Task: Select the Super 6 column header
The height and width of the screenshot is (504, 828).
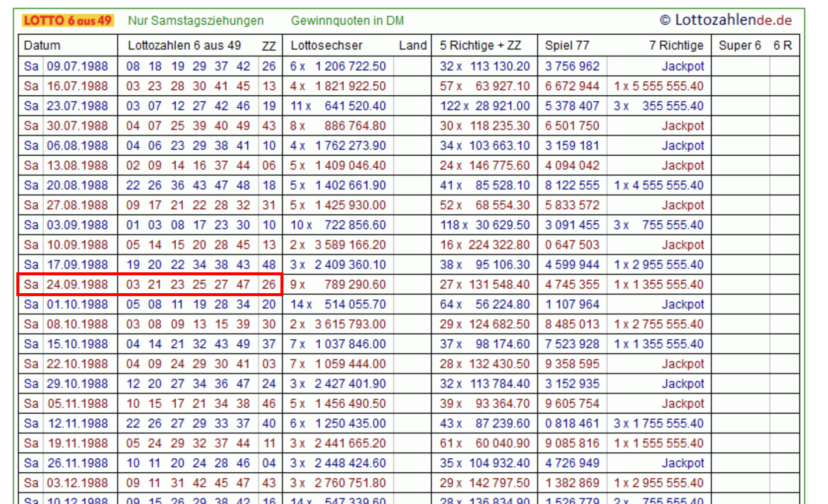Action: tap(740, 45)
